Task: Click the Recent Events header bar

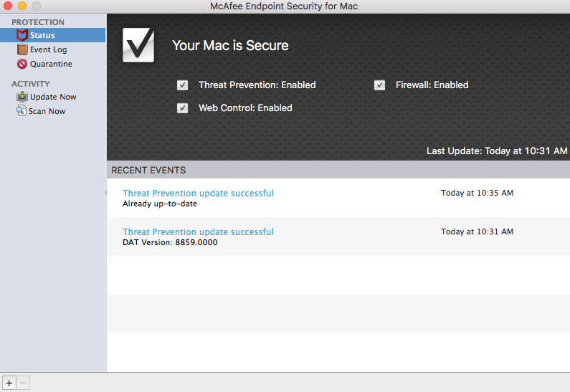Action: tap(338, 170)
